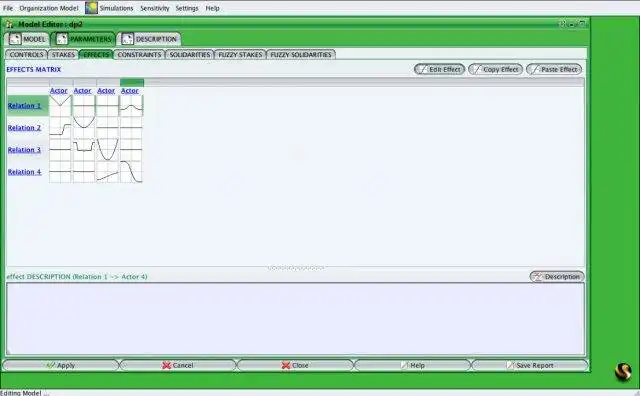Click the Close button in the bottom bar
Viewport: 640px width, 396px height.
coord(295,365)
